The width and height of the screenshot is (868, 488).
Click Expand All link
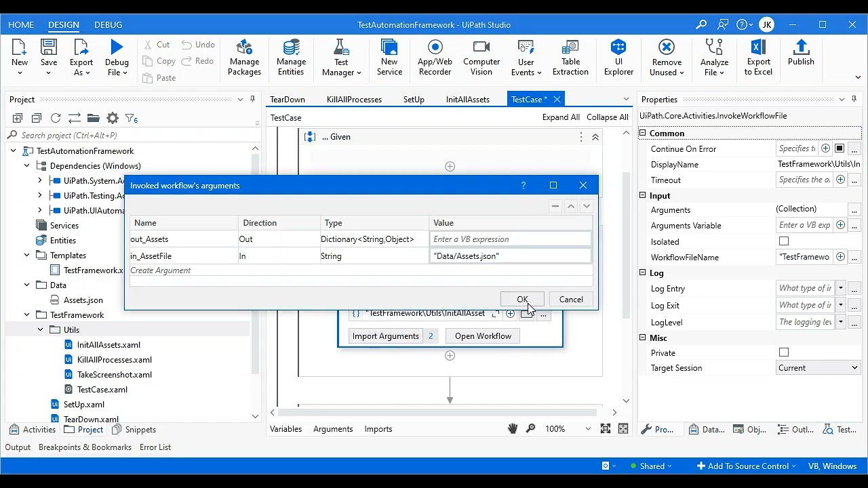pyautogui.click(x=561, y=117)
